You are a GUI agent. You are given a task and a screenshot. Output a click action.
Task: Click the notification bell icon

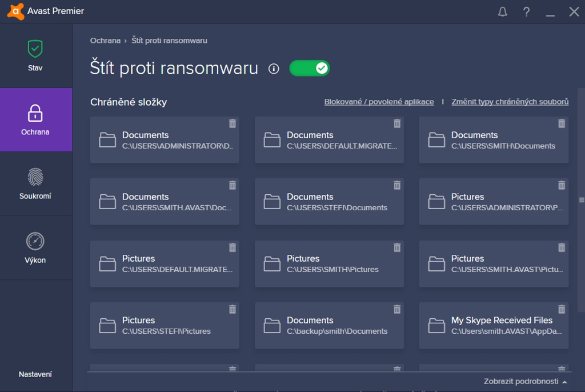(503, 12)
